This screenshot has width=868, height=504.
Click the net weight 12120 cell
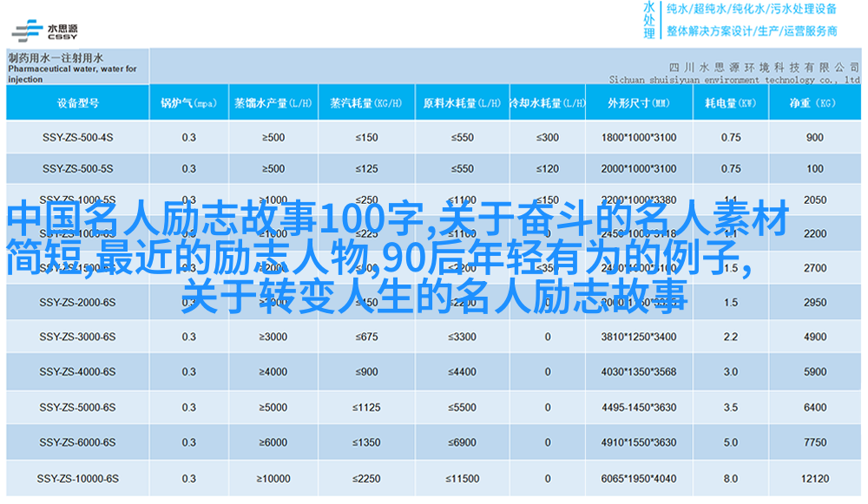click(814, 478)
